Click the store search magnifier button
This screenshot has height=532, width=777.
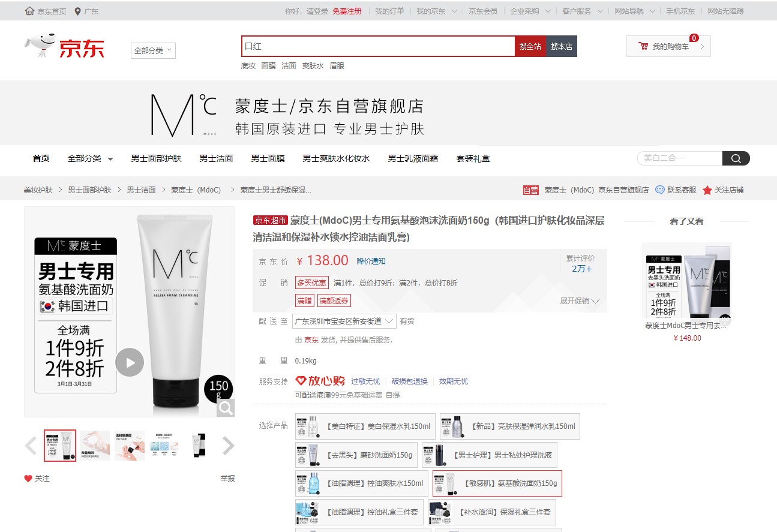click(x=736, y=158)
